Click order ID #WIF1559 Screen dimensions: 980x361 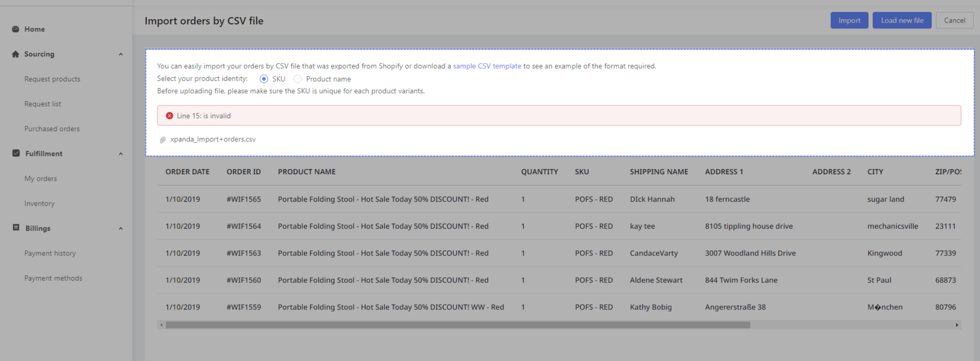(244, 307)
